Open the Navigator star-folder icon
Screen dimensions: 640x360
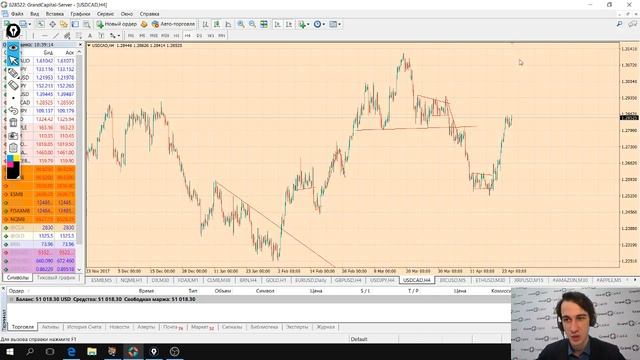pos(64,24)
